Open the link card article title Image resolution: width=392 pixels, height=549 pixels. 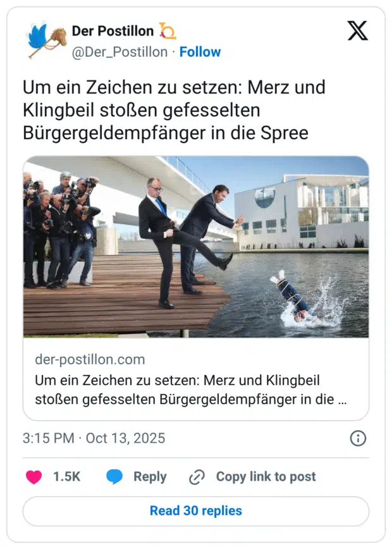191,390
